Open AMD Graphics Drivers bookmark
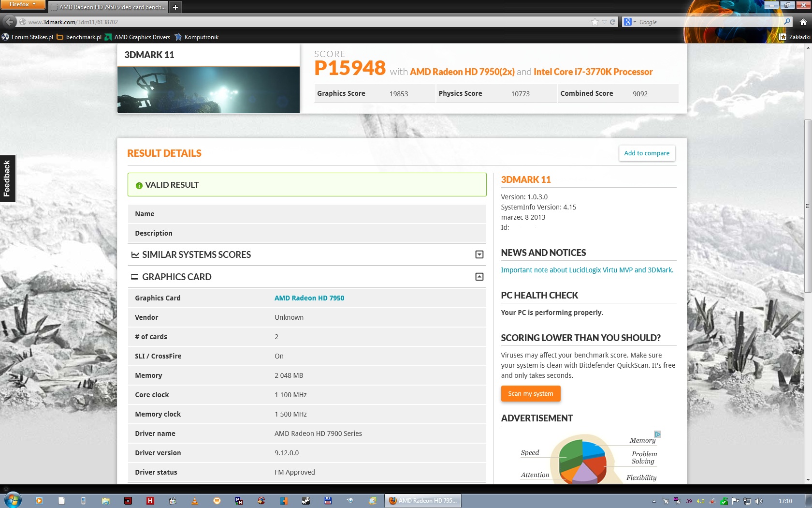Image resolution: width=812 pixels, height=508 pixels. click(x=138, y=37)
